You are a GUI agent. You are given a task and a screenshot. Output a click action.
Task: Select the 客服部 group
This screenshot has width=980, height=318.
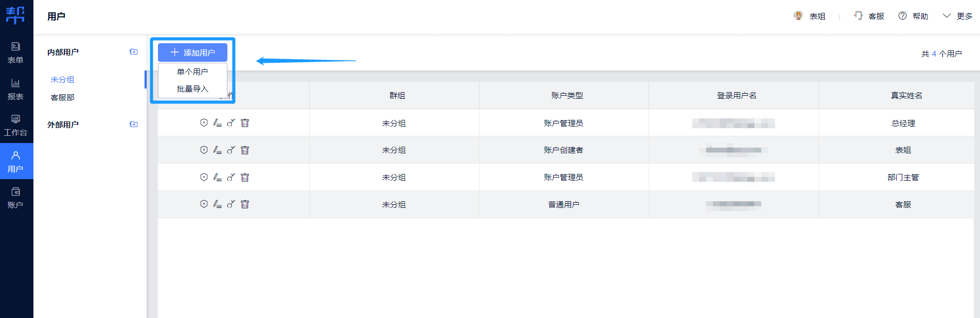pos(62,98)
